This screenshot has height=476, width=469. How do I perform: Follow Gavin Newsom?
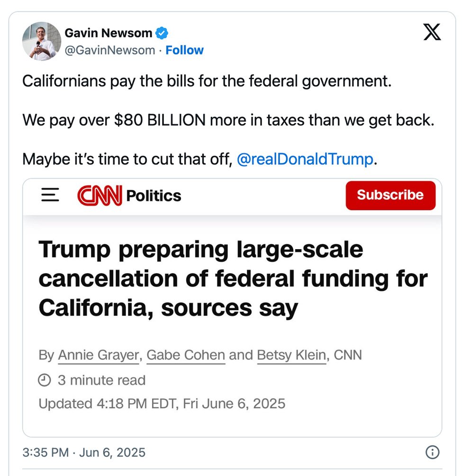click(185, 50)
